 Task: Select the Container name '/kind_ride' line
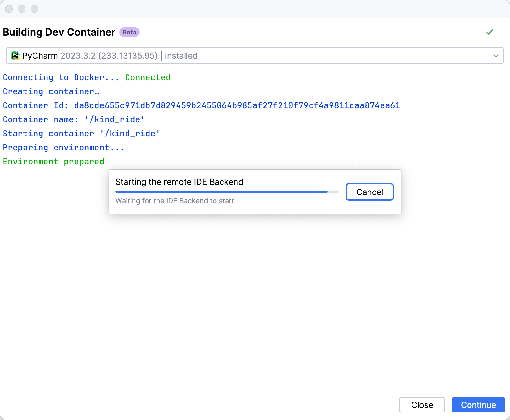73,119
